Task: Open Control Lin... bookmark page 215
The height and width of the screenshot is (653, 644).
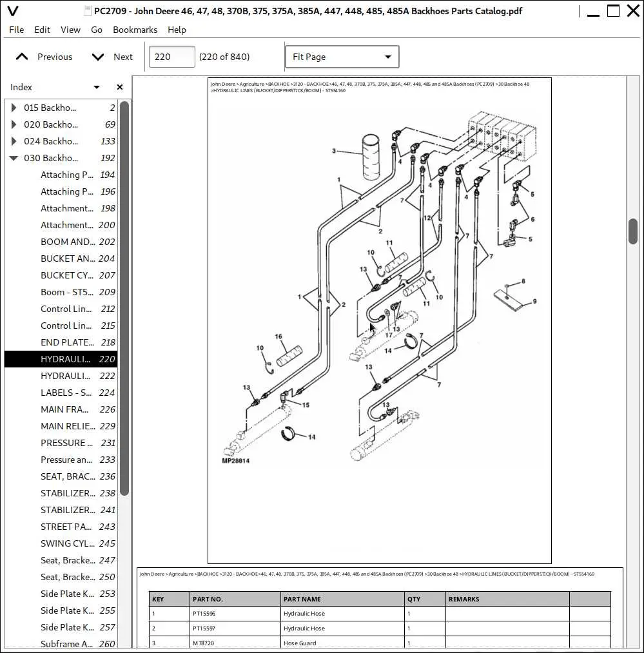Action: tap(61, 326)
